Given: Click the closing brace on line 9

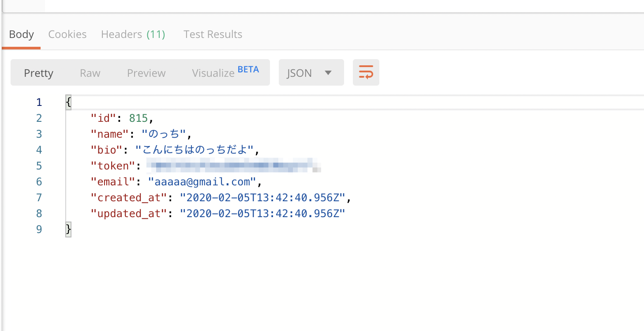Looking at the screenshot, I should 68,229.
